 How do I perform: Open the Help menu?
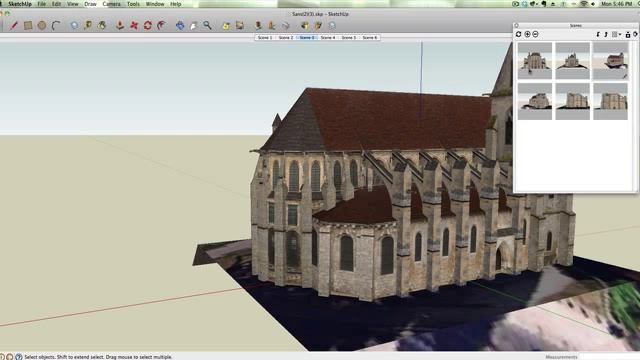tap(176, 4)
